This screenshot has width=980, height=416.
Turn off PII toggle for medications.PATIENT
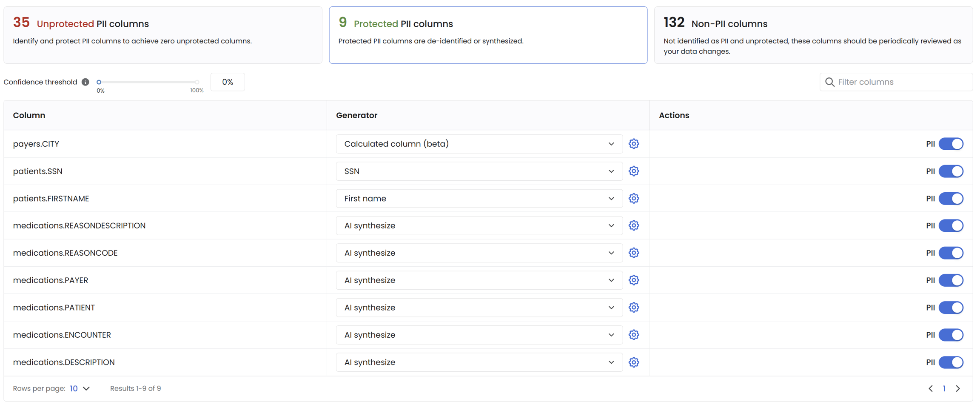tap(951, 308)
